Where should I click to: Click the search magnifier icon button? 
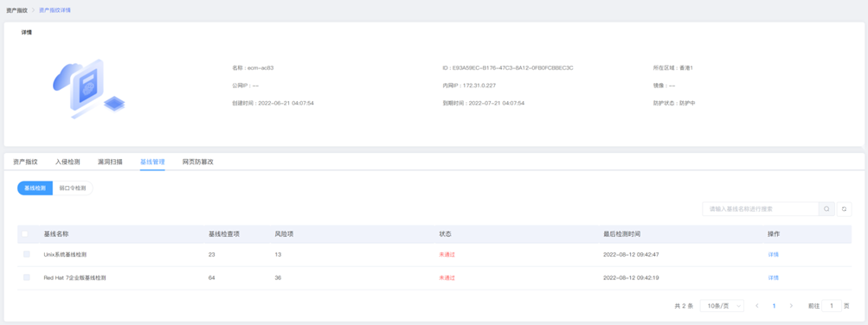pos(826,209)
